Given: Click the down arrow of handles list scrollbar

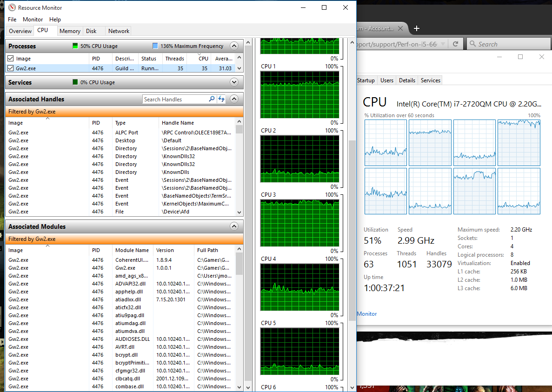Looking at the screenshot, I should click(239, 212).
